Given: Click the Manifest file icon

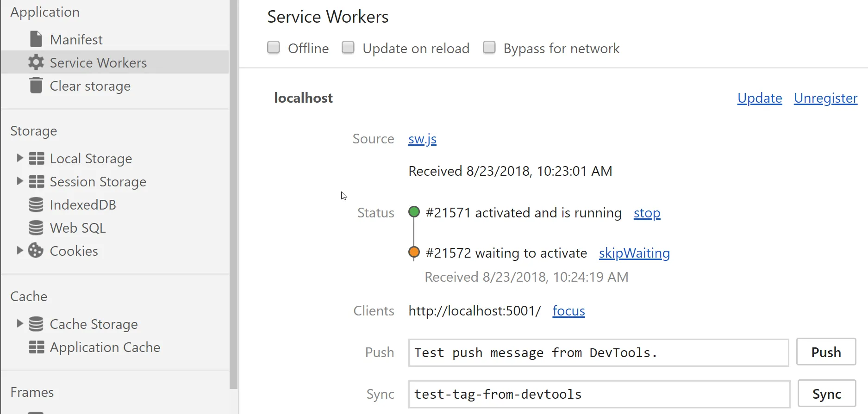Looking at the screenshot, I should (x=36, y=39).
